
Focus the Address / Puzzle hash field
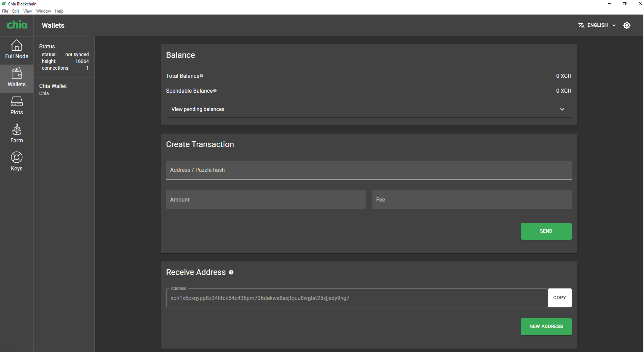369,170
